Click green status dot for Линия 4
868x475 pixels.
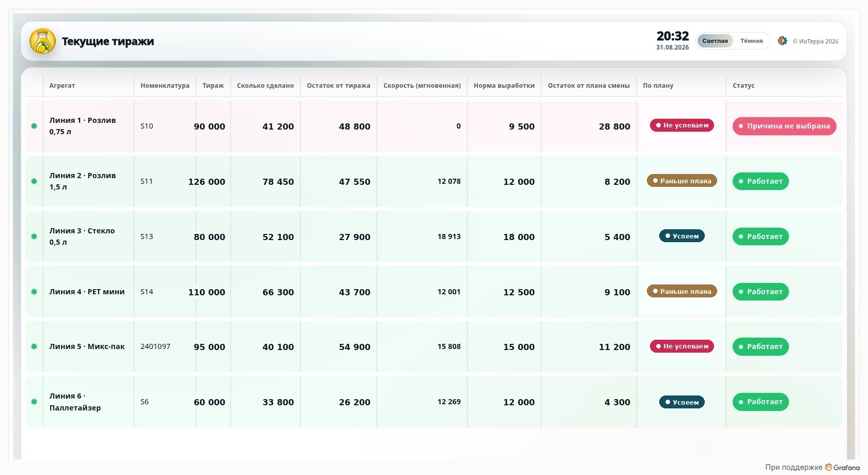pyautogui.click(x=34, y=292)
